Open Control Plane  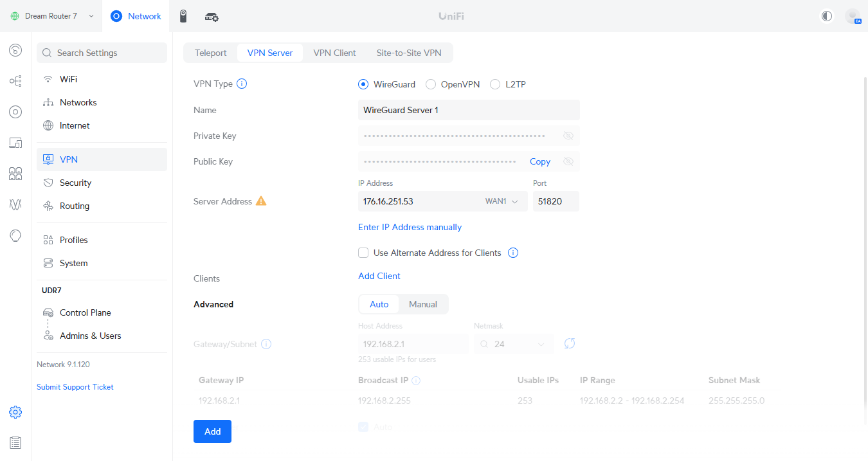click(x=102, y=312)
